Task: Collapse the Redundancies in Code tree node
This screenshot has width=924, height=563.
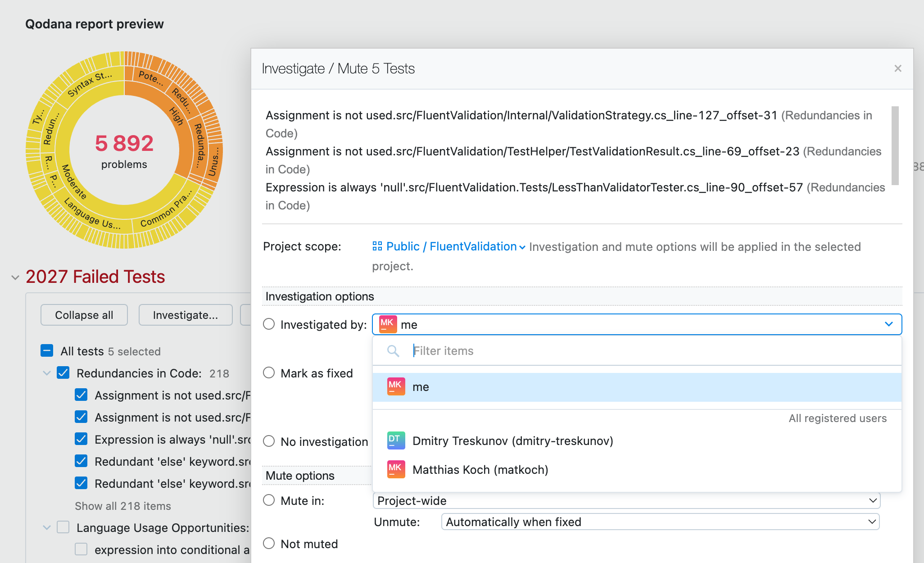Action: coord(46,373)
